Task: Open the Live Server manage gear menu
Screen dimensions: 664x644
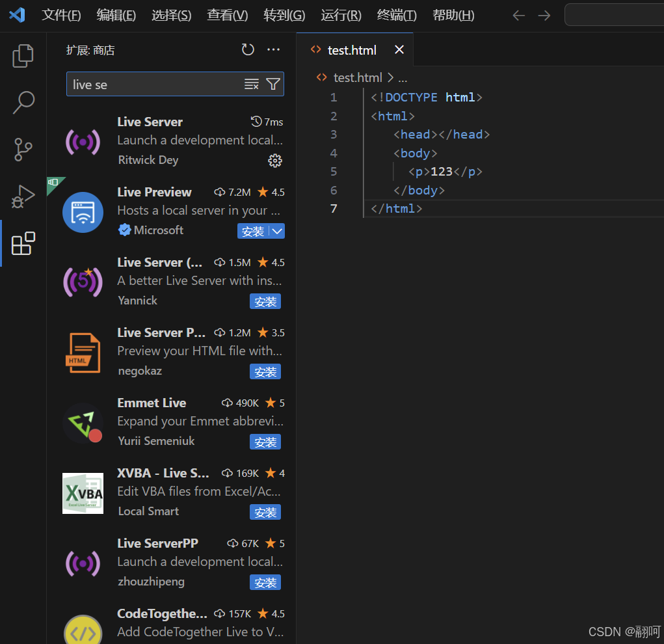Action: [275, 161]
